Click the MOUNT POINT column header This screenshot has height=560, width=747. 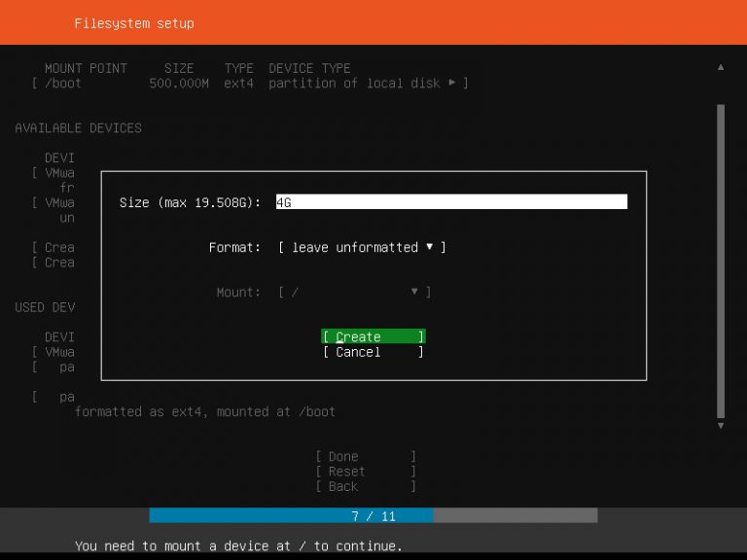tap(86, 68)
